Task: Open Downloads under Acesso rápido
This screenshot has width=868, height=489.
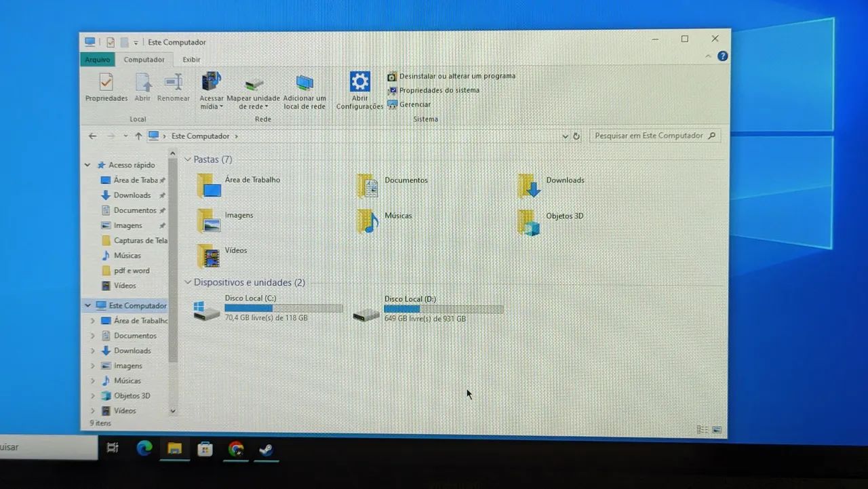Action: pos(132,195)
